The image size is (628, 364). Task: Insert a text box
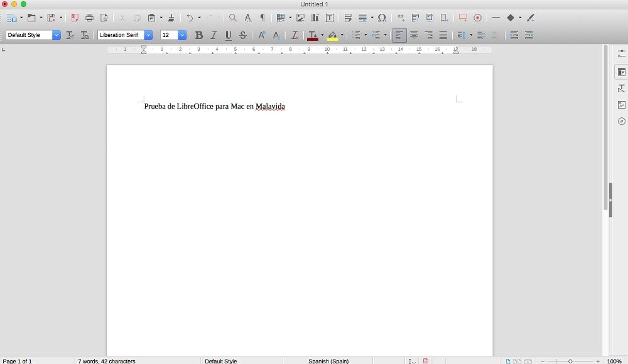330,18
